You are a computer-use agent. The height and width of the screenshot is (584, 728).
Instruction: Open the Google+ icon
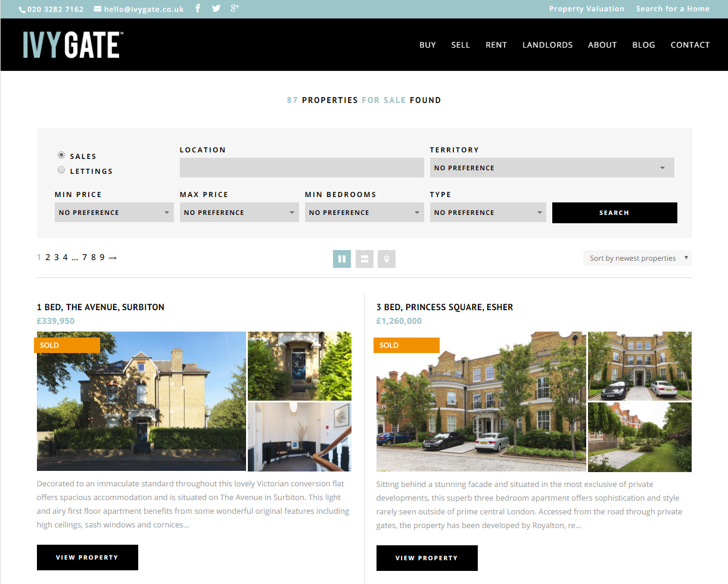tap(234, 8)
